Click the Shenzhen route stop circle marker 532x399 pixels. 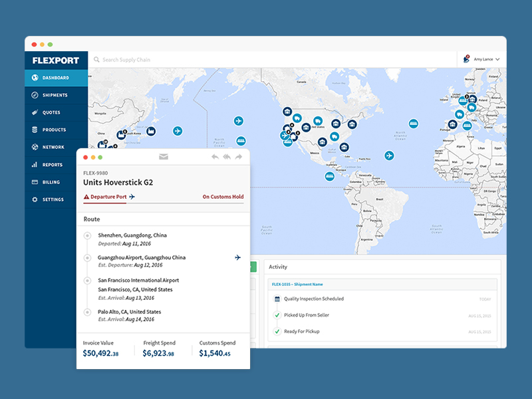tap(88, 235)
